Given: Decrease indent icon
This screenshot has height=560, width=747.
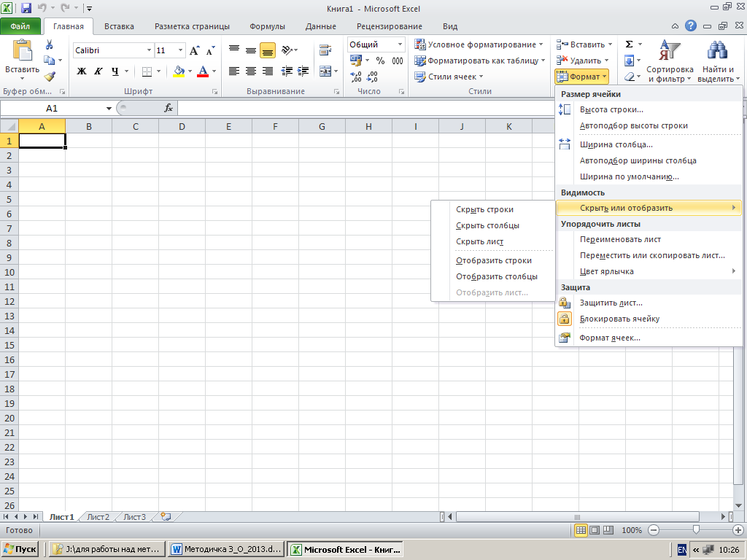Looking at the screenshot, I should (x=286, y=71).
